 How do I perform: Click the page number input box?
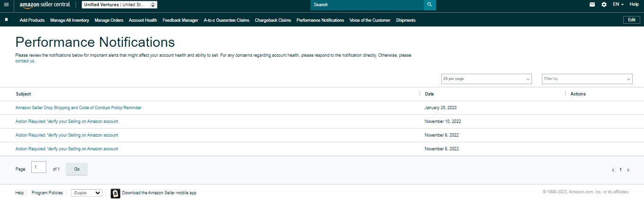pos(39,167)
